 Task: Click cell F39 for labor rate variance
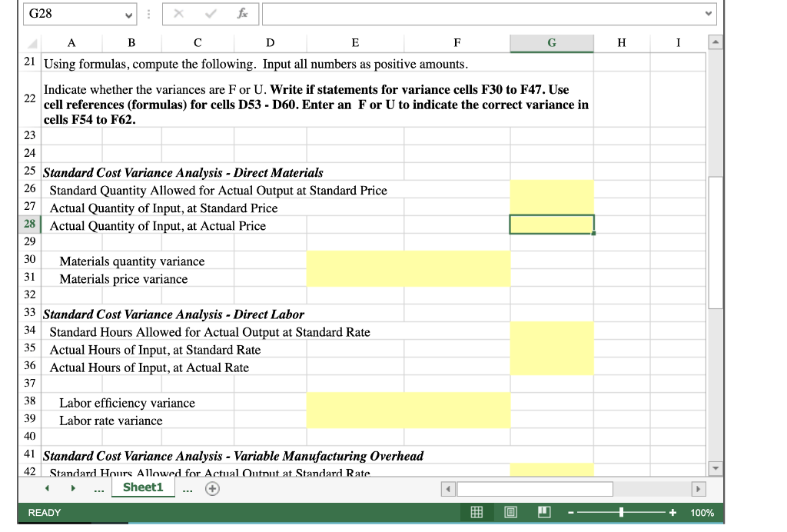[457, 419]
